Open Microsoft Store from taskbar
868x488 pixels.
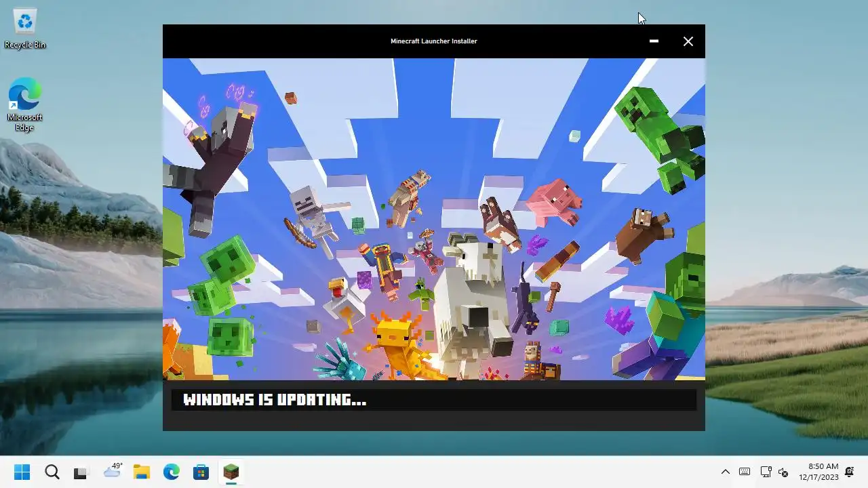[x=201, y=472]
